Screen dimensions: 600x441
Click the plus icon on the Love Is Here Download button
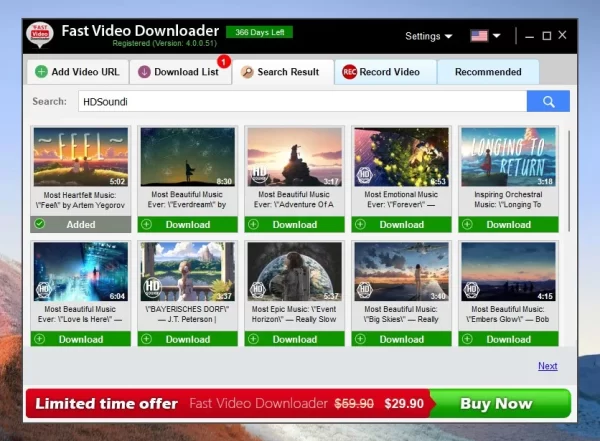coord(39,339)
